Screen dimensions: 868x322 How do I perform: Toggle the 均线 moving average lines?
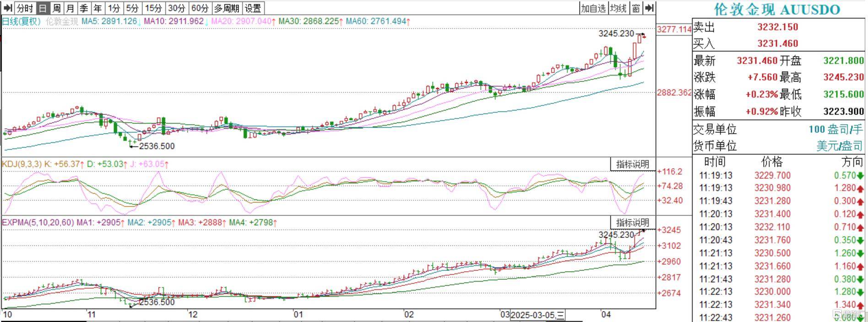coord(618,8)
